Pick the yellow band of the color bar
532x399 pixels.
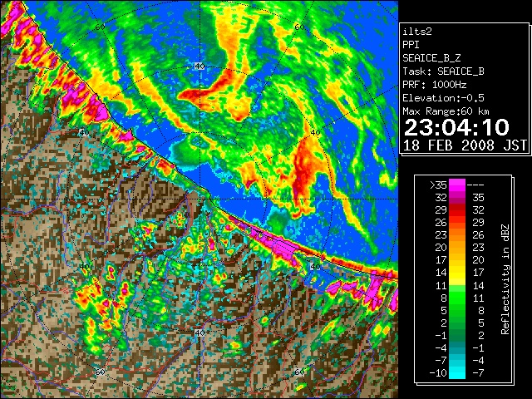[x=457, y=273]
